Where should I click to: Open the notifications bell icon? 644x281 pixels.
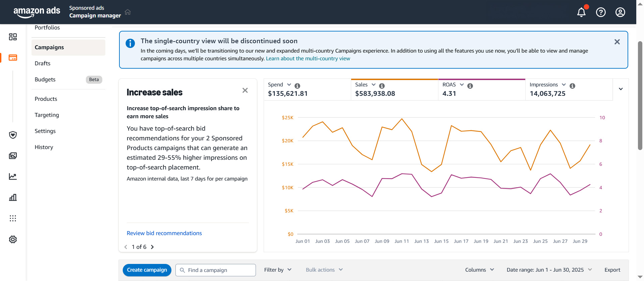point(581,12)
